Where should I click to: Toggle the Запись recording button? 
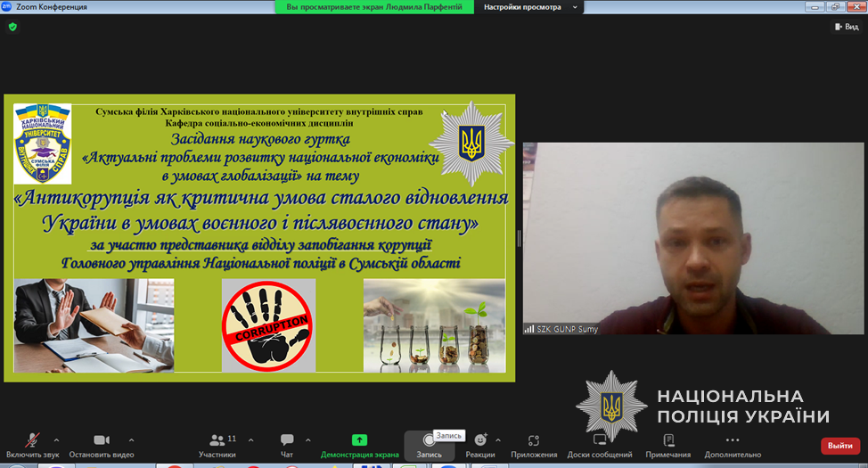[x=429, y=445]
